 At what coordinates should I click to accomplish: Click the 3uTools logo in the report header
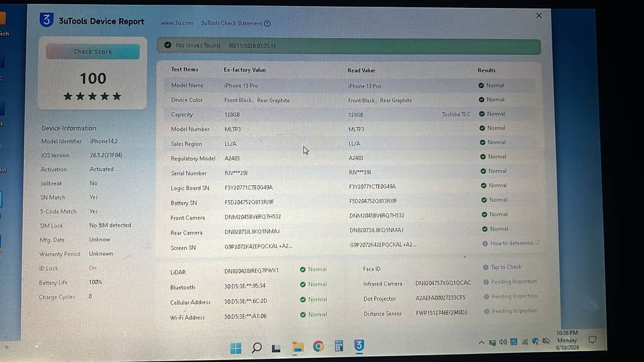pyautogui.click(x=47, y=20)
